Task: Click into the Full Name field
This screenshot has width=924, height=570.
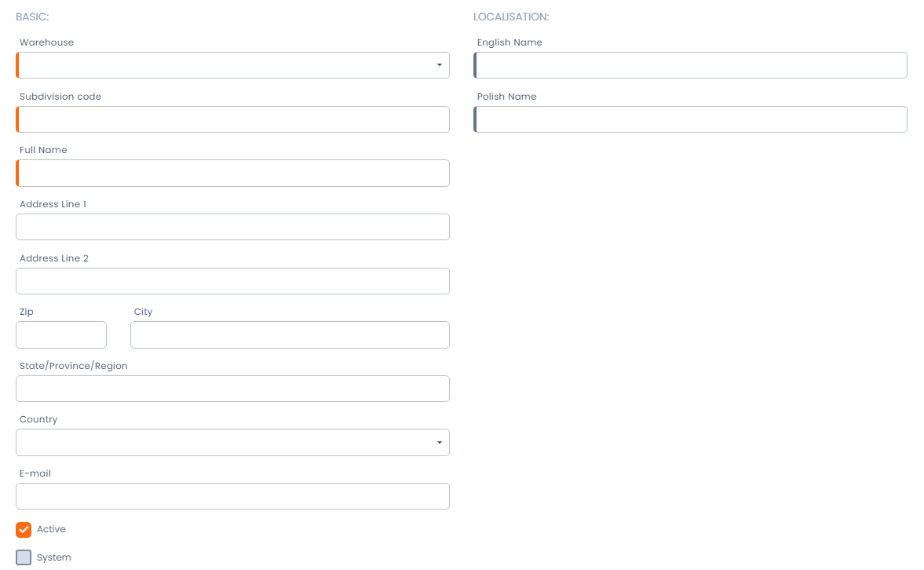Action: click(x=233, y=174)
